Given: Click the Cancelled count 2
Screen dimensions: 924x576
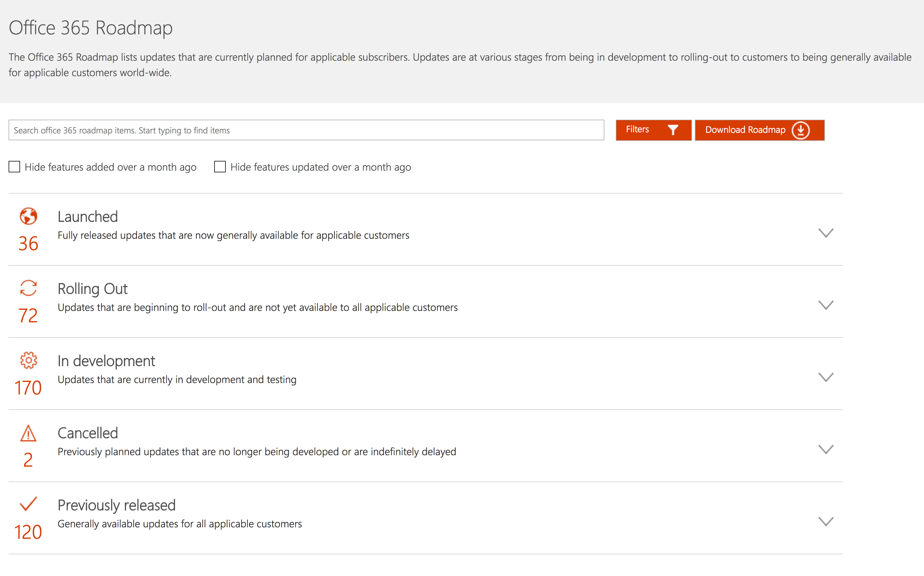Looking at the screenshot, I should pos(28,460).
